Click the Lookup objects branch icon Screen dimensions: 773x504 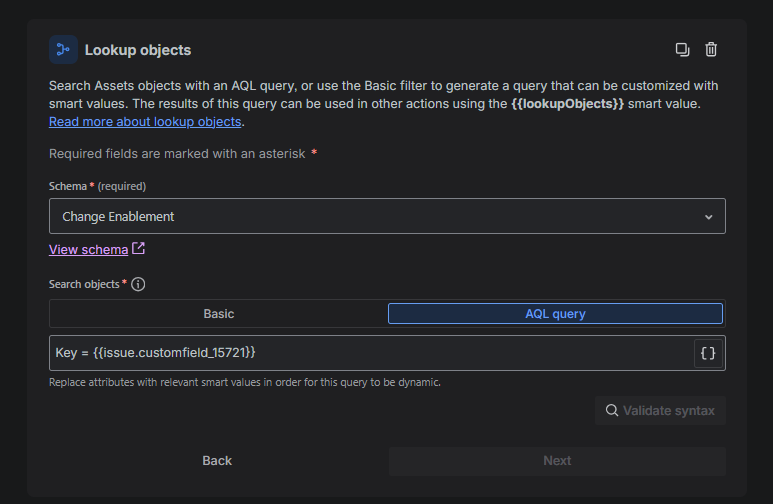tap(63, 50)
